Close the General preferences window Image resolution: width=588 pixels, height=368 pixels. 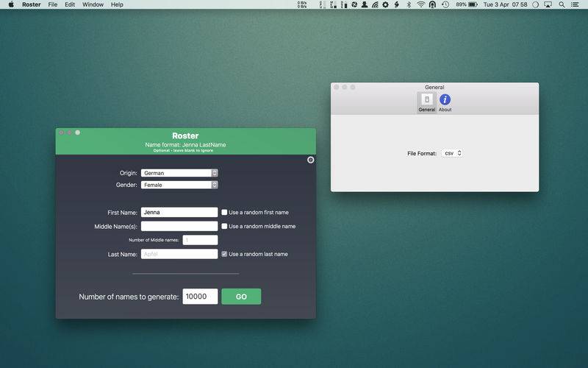337,87
